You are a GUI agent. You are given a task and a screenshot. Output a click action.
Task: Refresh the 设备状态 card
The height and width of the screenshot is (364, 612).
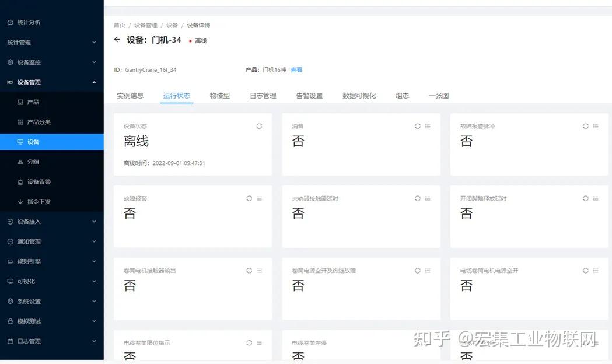[259, 126]
